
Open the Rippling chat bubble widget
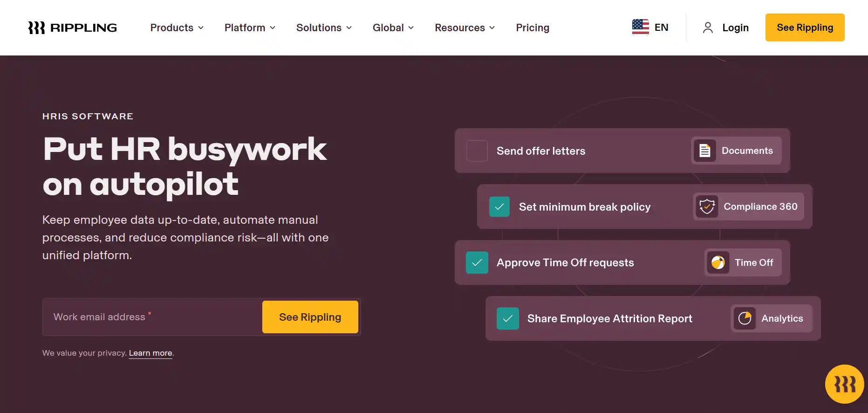[x=844, y=384]
